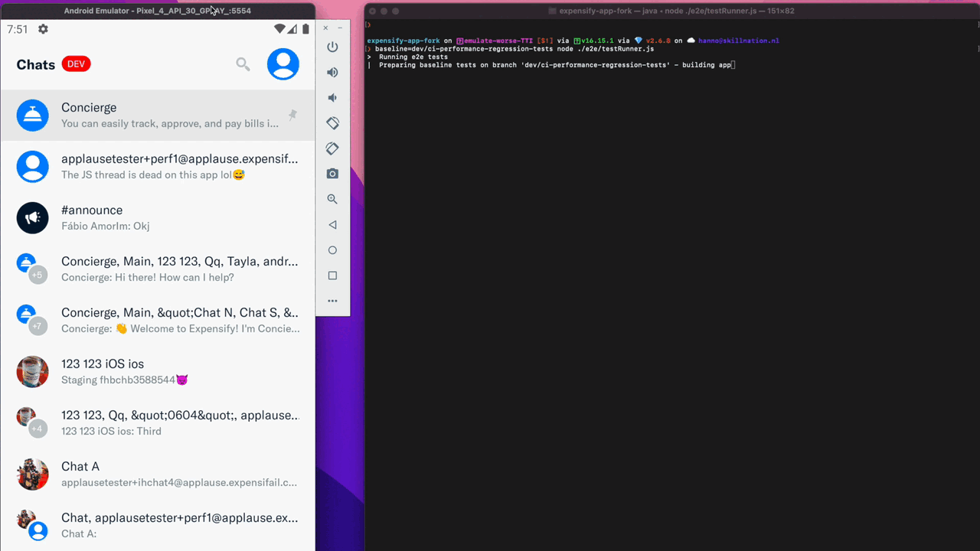Click the 7:51 clock in status bar
The image size is (980, 551).
click(x=18, y=29)
